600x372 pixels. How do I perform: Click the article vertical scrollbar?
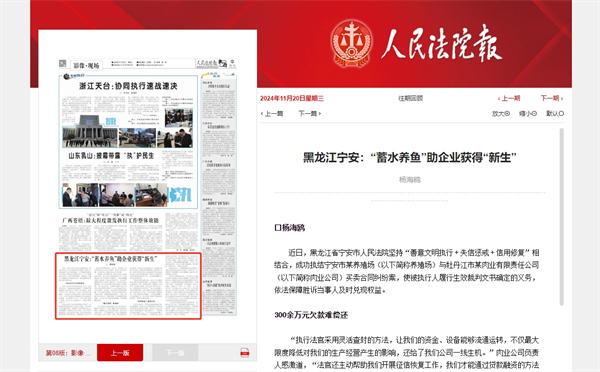click(x=561, y=217)
